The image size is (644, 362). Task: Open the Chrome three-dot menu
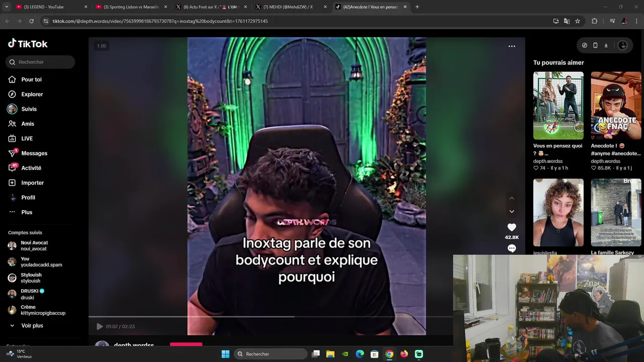coord(637,21)
